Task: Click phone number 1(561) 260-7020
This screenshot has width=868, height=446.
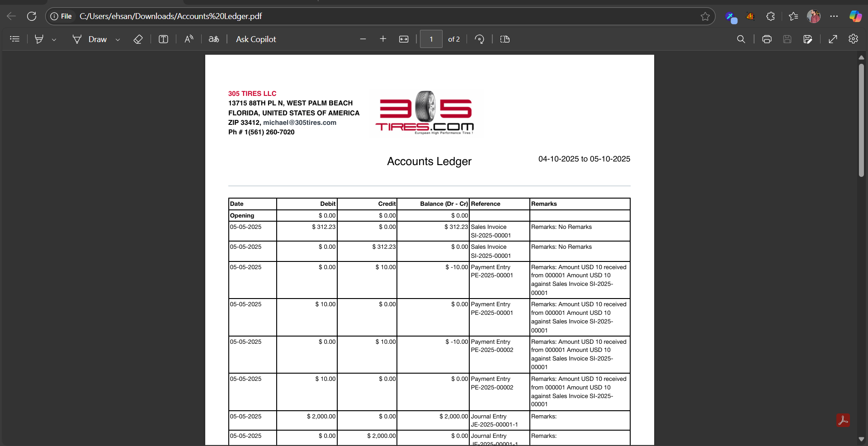Action: click(269, 132)
